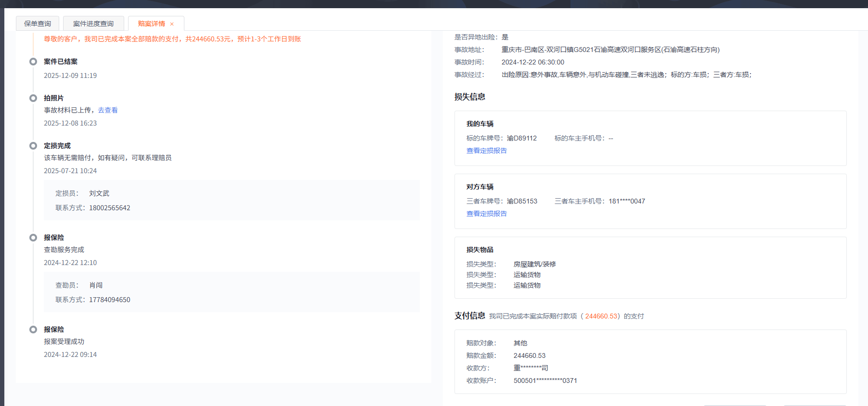Click the third-party plate 渝D85153
Image resolution: width=868 pixels, height=406 pixels.
coord(522,201)
